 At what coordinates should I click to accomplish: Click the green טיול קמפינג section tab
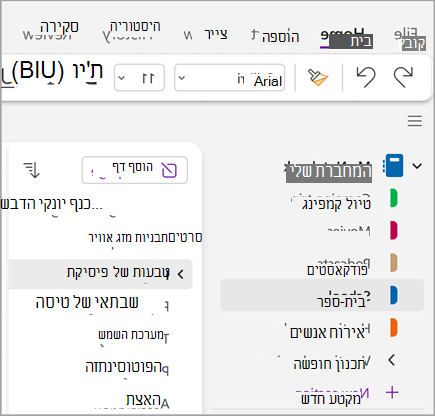[394, 198]
